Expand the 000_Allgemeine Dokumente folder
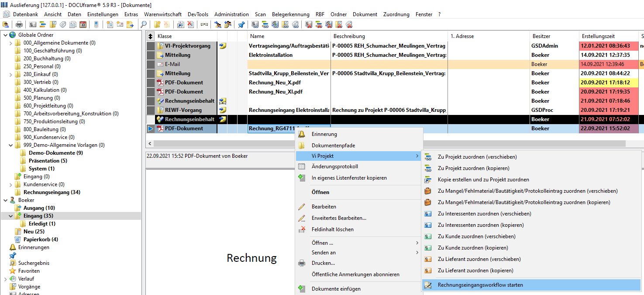 point(11,43)
